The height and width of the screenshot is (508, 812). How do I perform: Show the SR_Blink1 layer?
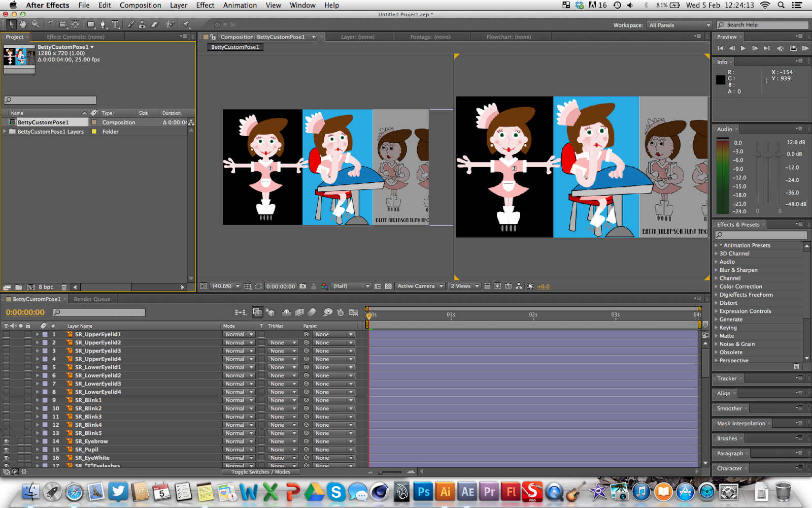[7, 400]
